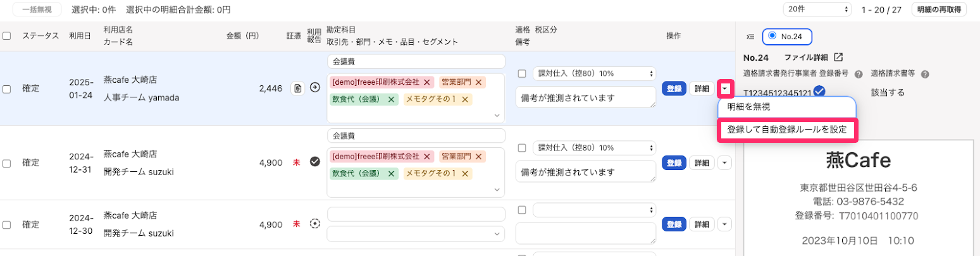The image size is (980, 256).
Task: Click 明細の再取得 button
Action: point(938,9)
